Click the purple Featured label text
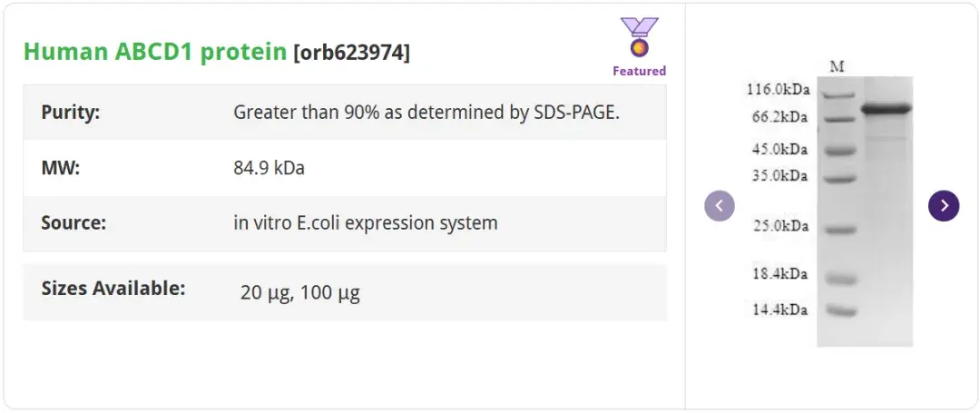 [x=639, y=71]
